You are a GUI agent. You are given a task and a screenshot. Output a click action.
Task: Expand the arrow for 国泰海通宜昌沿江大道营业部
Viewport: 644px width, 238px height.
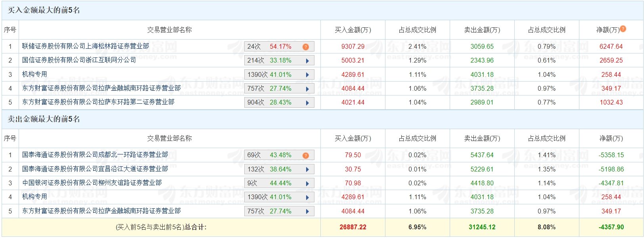307,169
